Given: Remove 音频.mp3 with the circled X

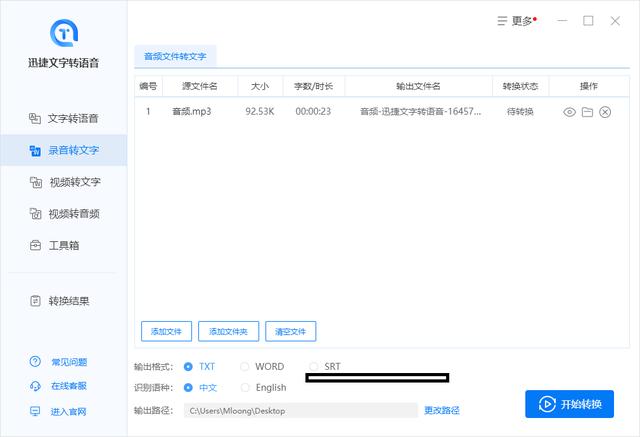Looking at the screenshot, I should 605,112.
